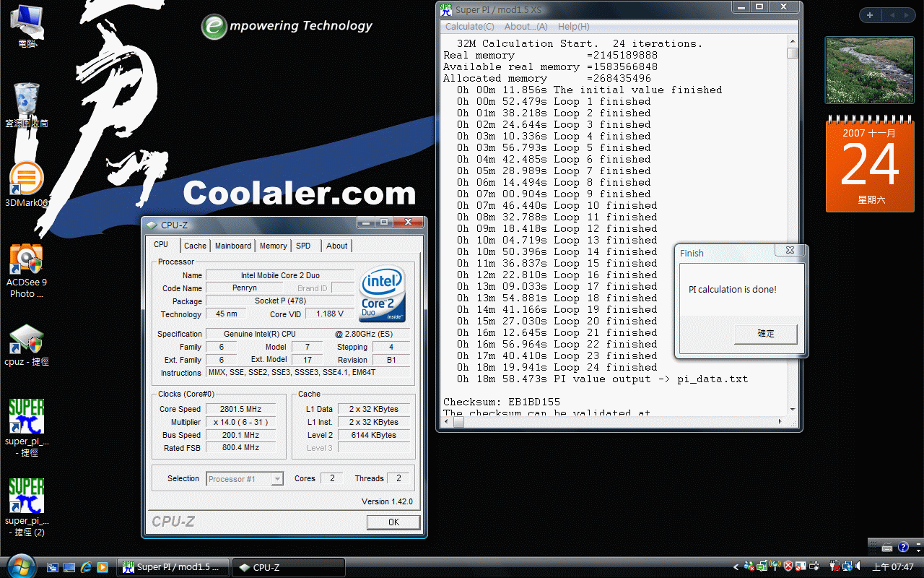
Task: Switch to the About tab in CPU-Z
Action: [x=336, y=246]
